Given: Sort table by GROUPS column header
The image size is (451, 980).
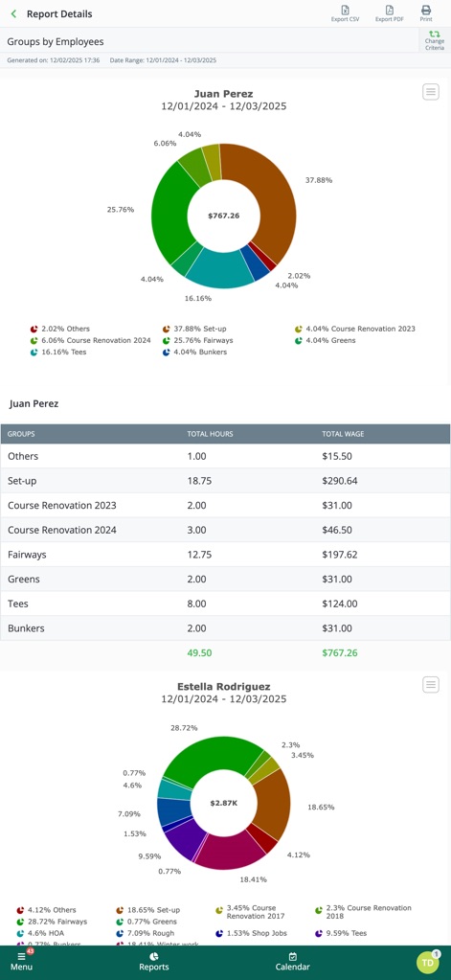Looking at the screenshot, I should pyautogui.click(x=21, y=434).
